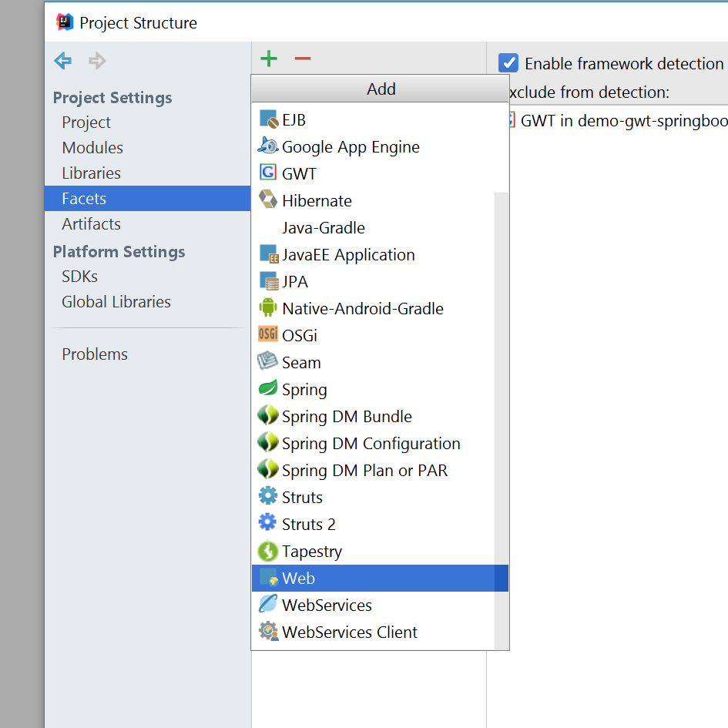Click the OSGi facet icon

tap(268, 334)
